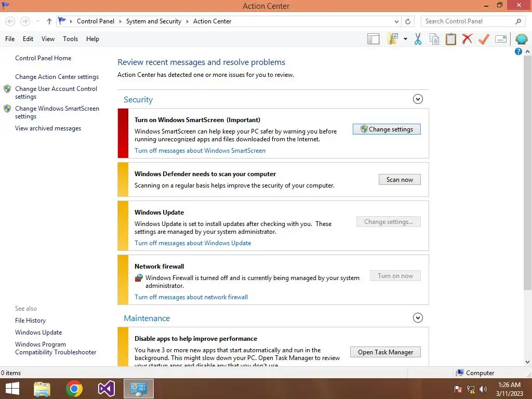Image resolution: width=532 pixels, height=399 pixels.
Task: Open the recent locations dropdown arrow
Action: [37, 21]
